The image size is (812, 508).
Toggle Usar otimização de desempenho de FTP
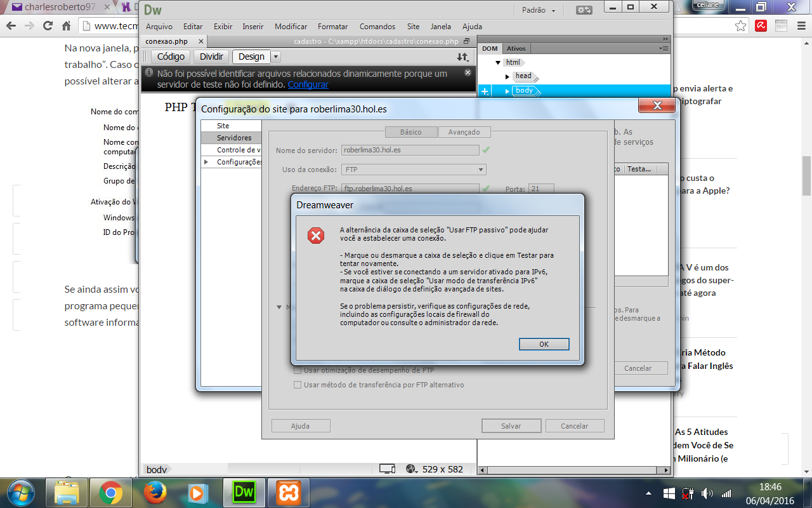(298, 370)
